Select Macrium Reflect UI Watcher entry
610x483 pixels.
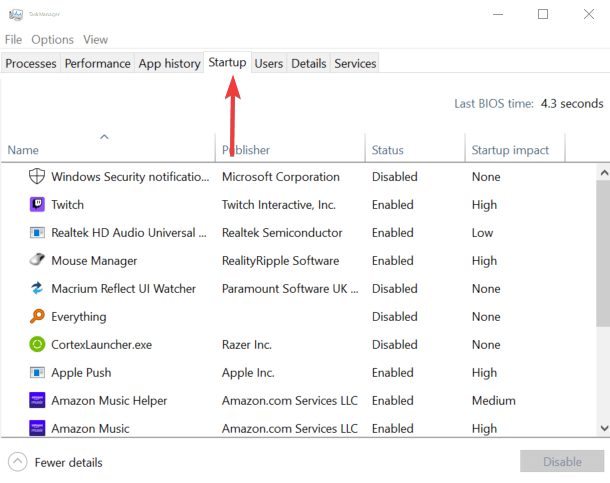tap(123, 289)
